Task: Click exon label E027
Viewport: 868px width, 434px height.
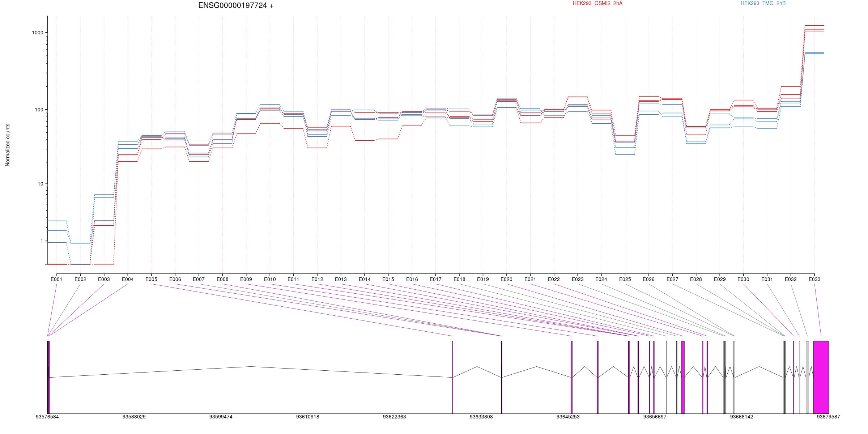Action: click(672, 279)
